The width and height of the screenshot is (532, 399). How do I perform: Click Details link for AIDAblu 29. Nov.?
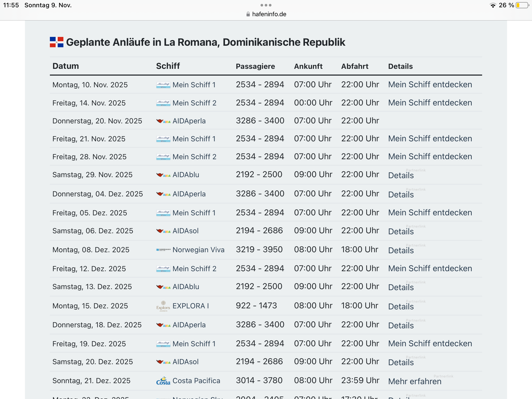401,176
